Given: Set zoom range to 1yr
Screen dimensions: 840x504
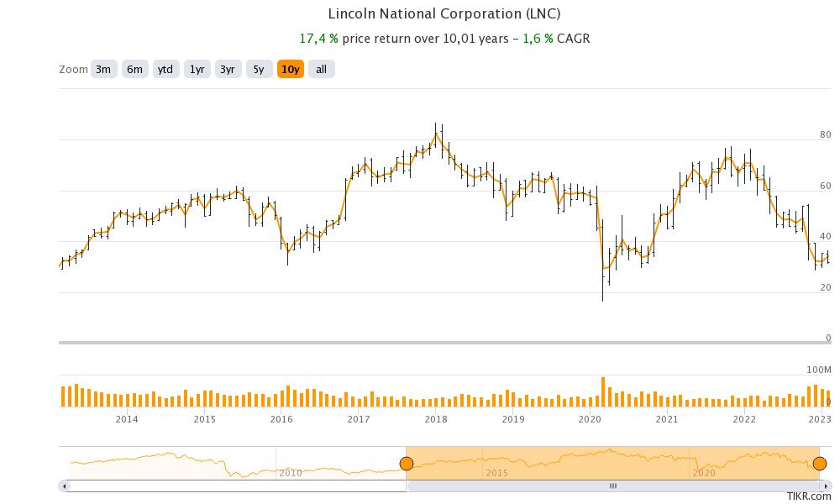Looking at the screenshot, I should (x=197, y=69).
